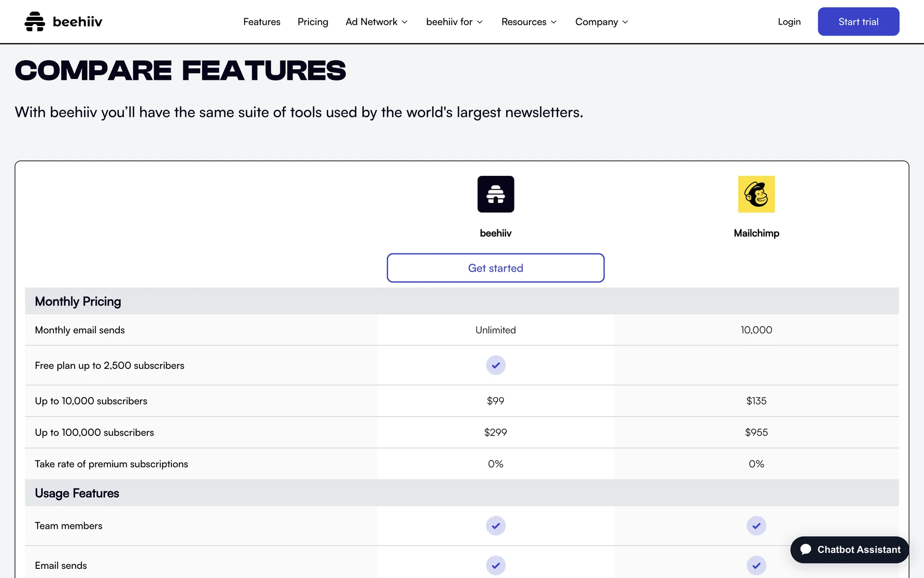Click the beehiiv logo in the header
Image resolution: width=924 pixels, height=578 pixels.
tap(63, 22)
